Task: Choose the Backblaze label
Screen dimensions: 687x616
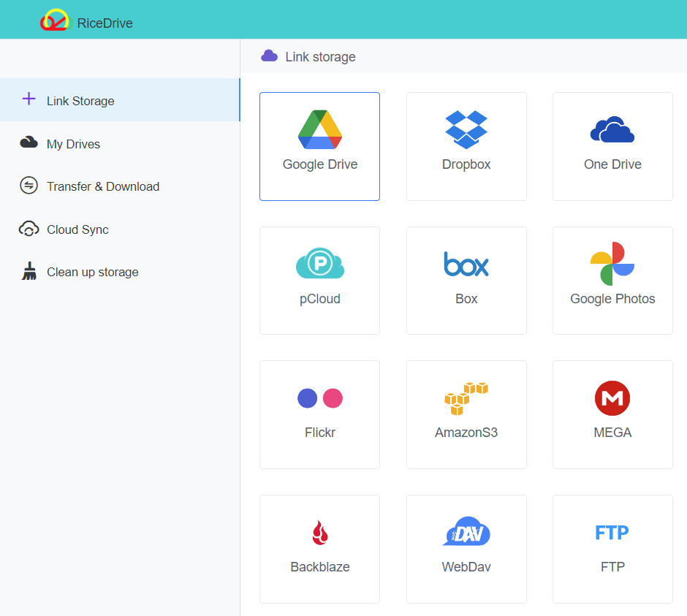Action: (320, 567)
